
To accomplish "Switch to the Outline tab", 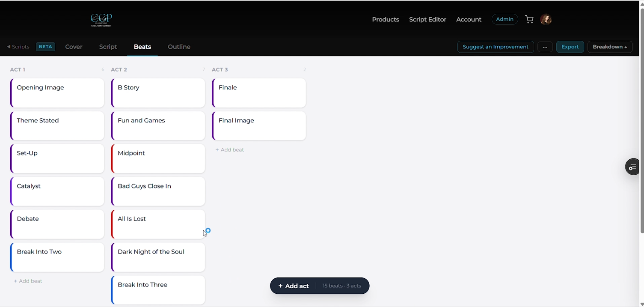I will [179, 47].
